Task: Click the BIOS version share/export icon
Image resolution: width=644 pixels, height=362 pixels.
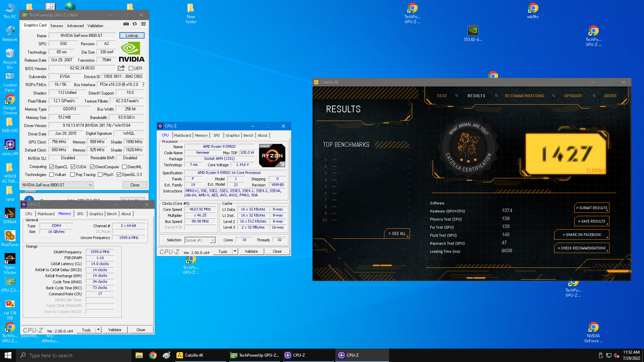Action: pyautogui.click(x=121, y=68)
